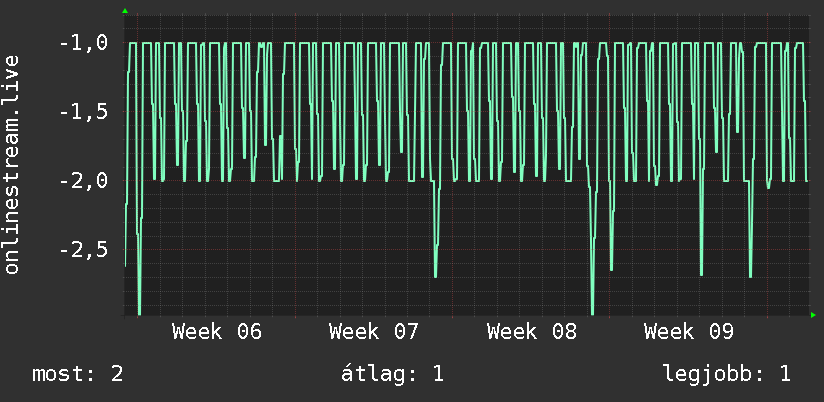Screen dimensions: 824x402
Task: Click the '-2,5' y-axis value
Action: pyautogui.click(x=84, y=249)
